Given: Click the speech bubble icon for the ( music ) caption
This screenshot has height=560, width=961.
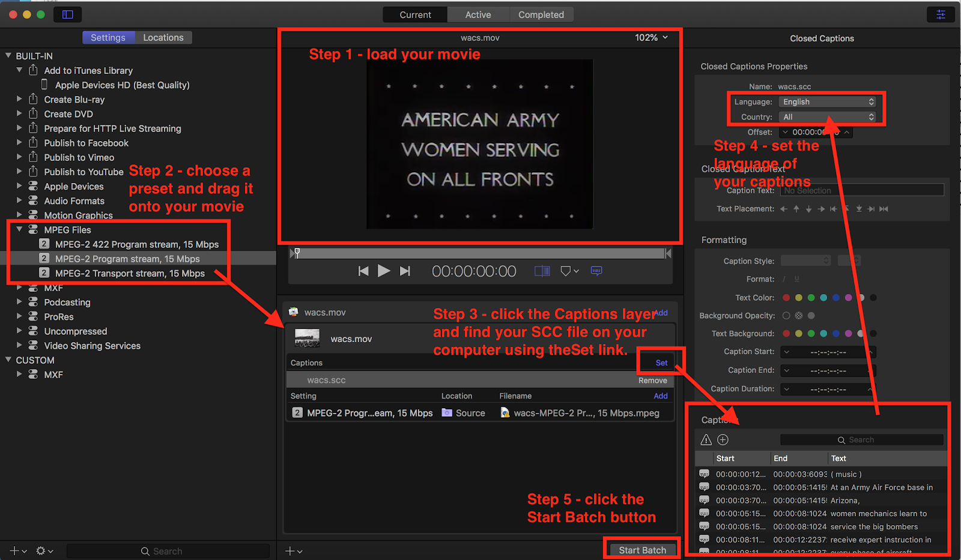Looking at the screenshot, I should pos(704,474).
